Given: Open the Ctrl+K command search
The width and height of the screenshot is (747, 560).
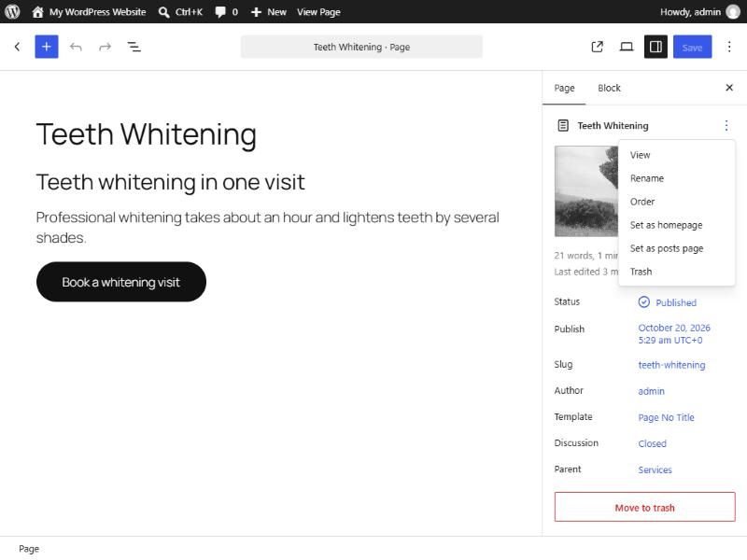Looking at the screenshot, I should [180, 12].
